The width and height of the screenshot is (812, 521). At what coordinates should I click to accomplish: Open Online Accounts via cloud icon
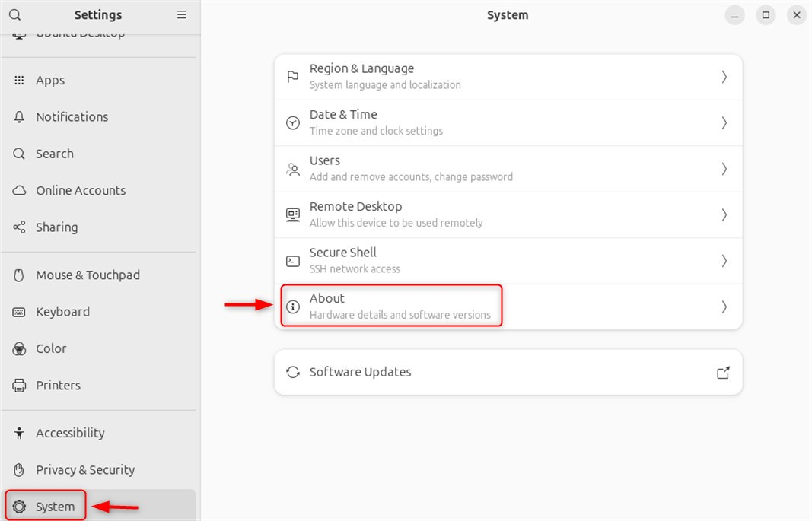coord(18,190)
